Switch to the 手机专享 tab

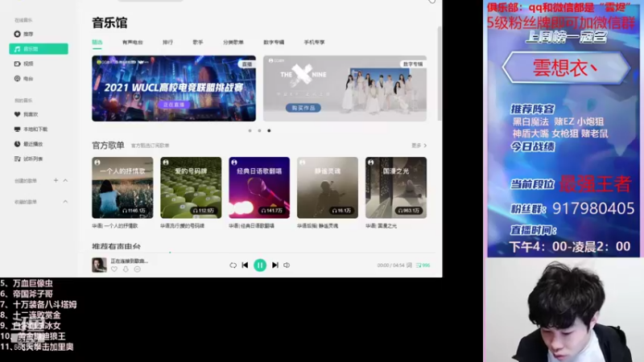314,43
